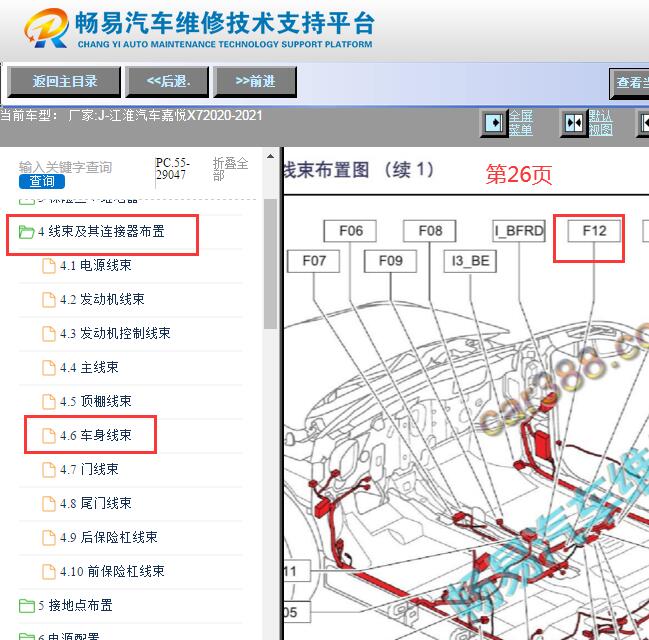
Task: Open 4.2 发动机线束 item
Action: (102, 299)
